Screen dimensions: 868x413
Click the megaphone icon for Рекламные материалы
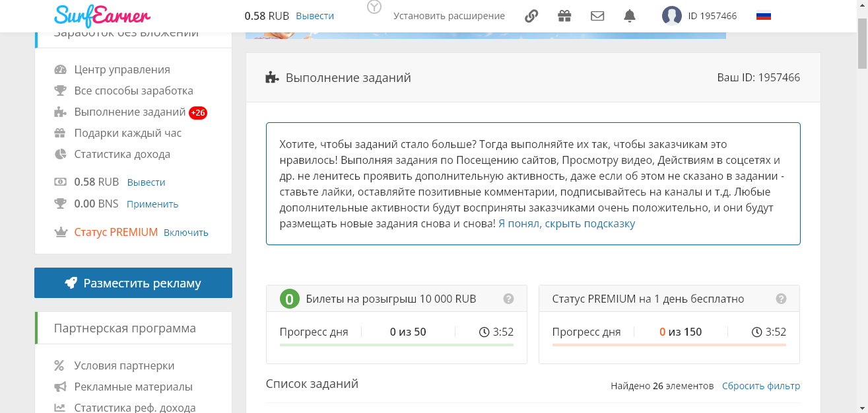[60, 387]
